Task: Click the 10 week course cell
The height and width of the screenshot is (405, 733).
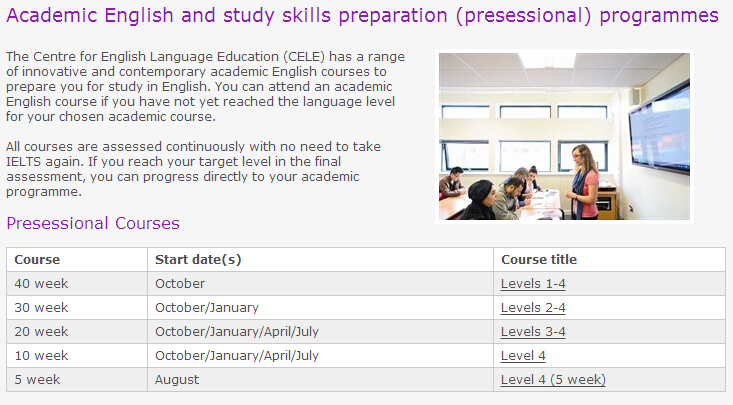Action: [77, 356]
